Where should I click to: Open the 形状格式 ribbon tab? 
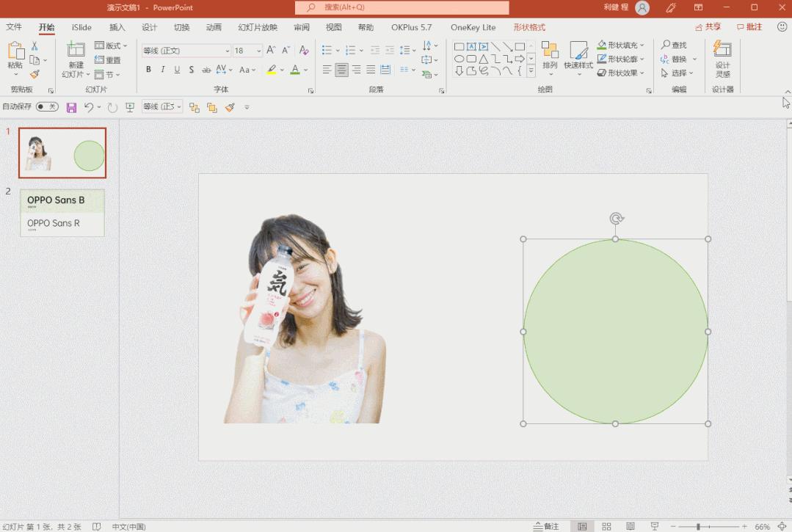point(530,27)
